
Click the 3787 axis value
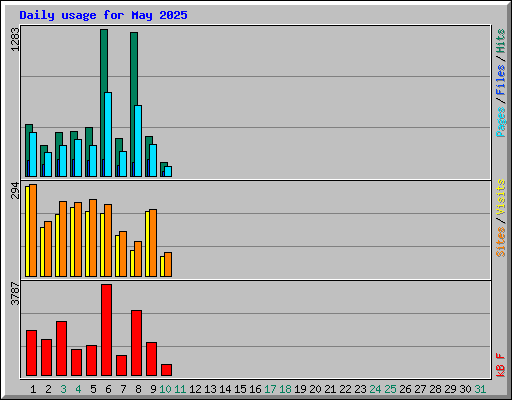point(15,293)
